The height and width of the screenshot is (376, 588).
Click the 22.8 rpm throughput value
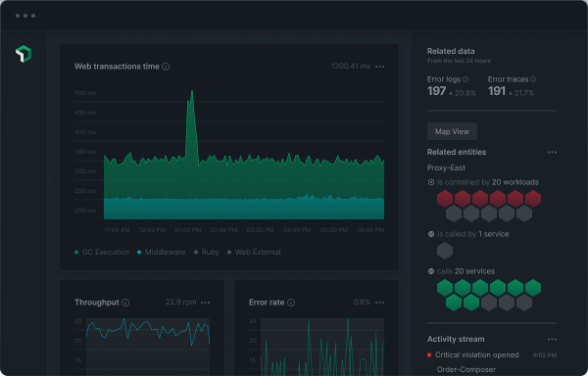point(180,302)
